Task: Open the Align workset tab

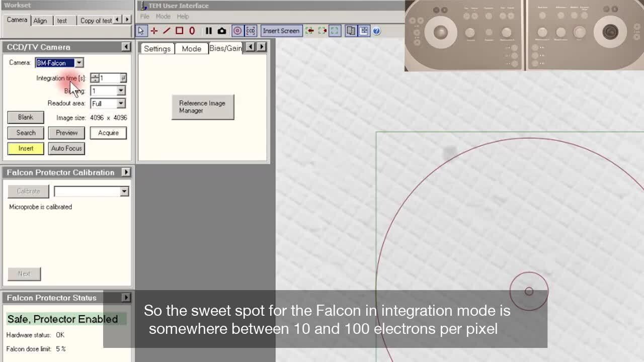Action: pos(40,21)
